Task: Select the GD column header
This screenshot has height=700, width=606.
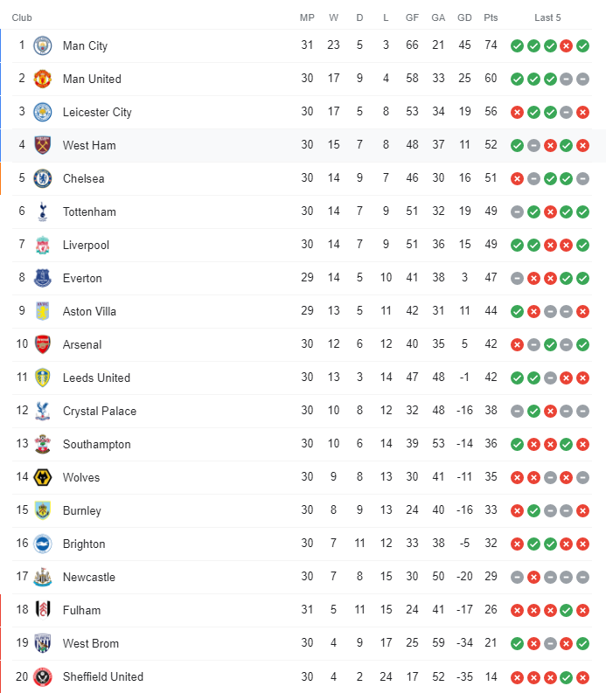Action: 464,17
